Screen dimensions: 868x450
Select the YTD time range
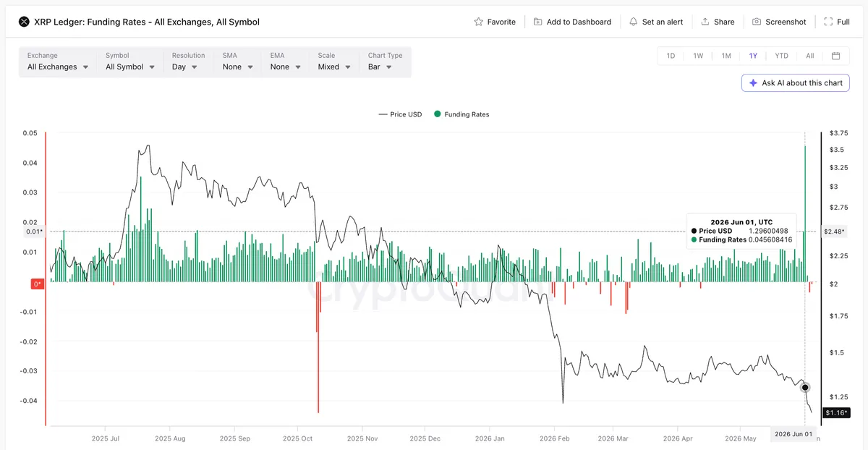782,56
